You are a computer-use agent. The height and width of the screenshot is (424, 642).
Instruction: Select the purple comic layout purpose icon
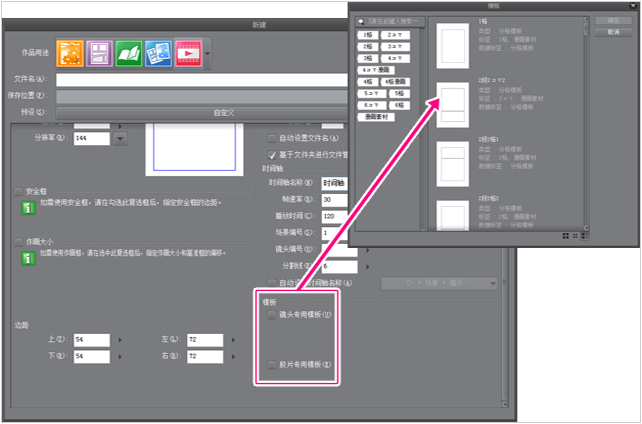pos(99,53)
